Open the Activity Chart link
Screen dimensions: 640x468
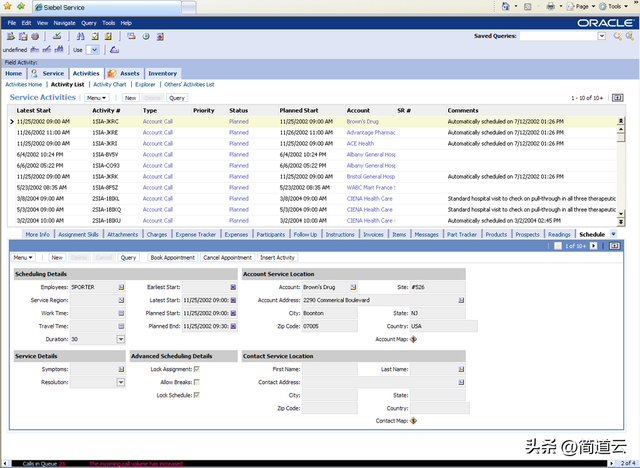point(110,84)
